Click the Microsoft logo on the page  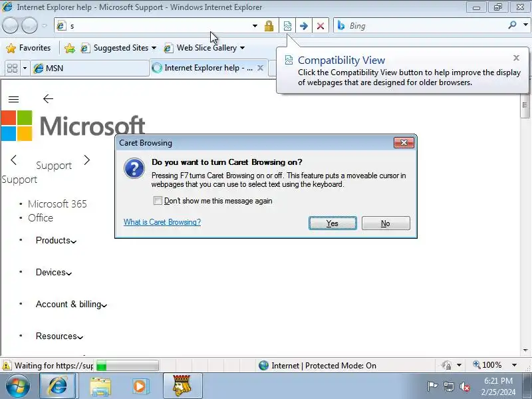pos(73,126)
